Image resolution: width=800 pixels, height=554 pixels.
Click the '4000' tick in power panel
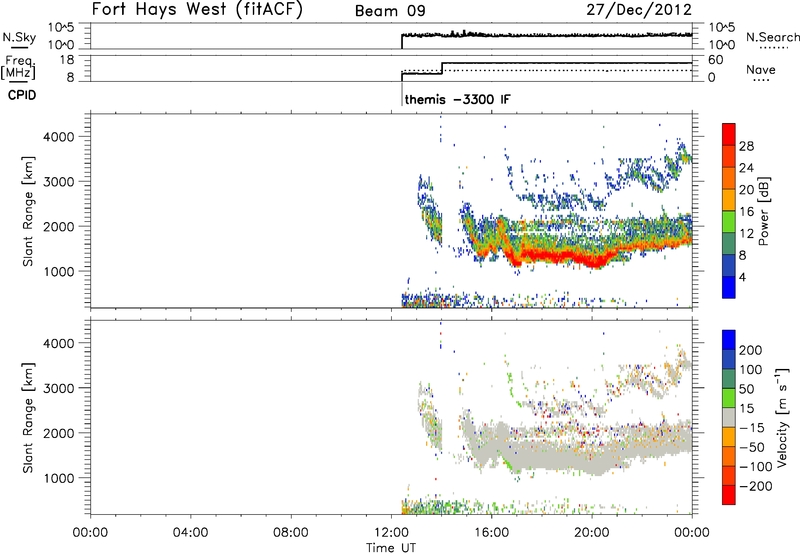[x=59, y=137]
